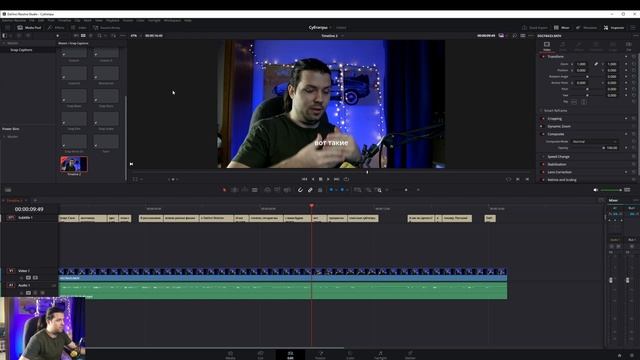
Task: Open timeline view options icon
Action: [8, 190]
